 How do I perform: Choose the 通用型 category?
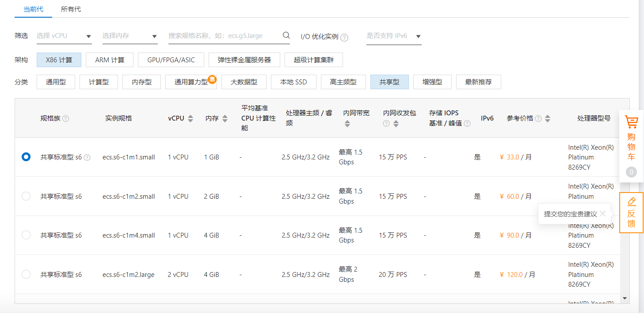pos(56,82)
